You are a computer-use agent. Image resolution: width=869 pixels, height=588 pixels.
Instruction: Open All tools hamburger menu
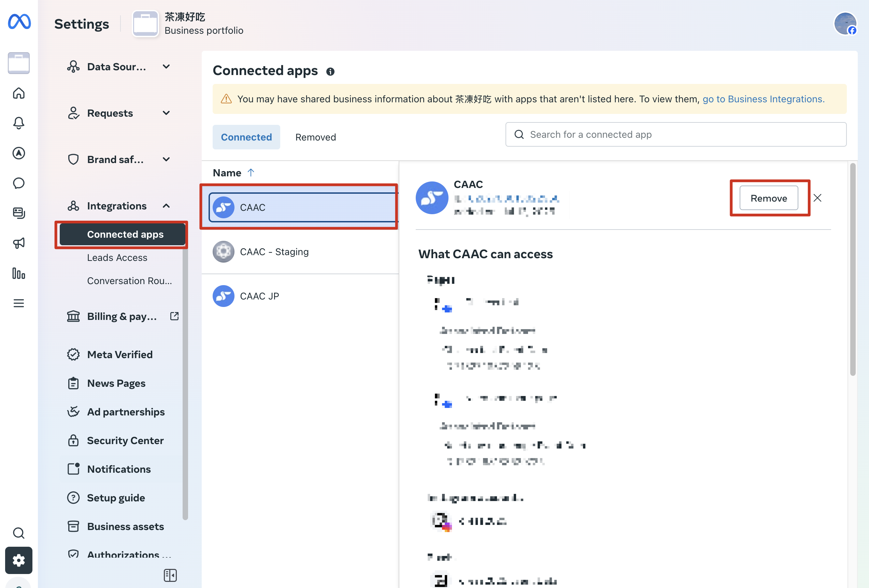pyautogui.click(x=19, y=303)
